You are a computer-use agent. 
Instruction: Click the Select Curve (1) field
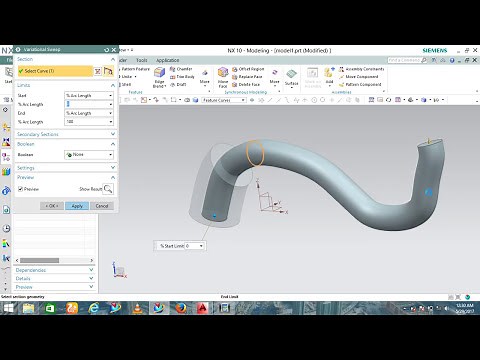(55, 71)
